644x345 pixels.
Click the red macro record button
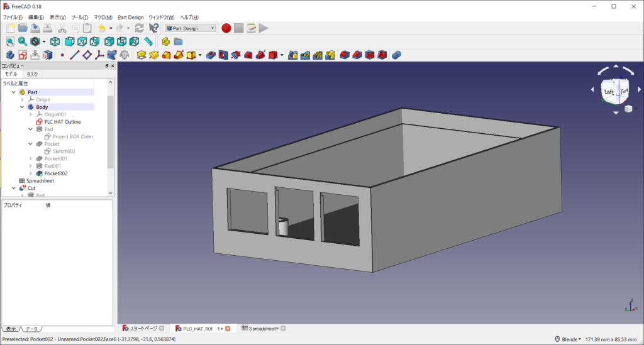pyautogui.click(x=226, y=28)
